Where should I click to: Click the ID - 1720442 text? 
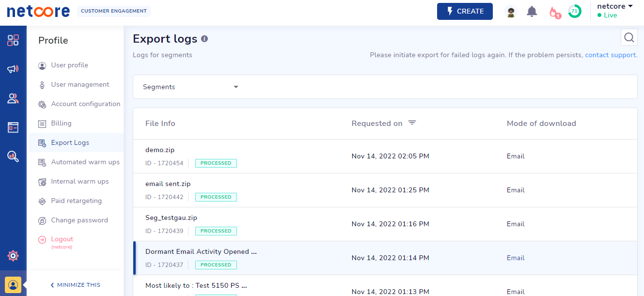click(x=164, y=197)
